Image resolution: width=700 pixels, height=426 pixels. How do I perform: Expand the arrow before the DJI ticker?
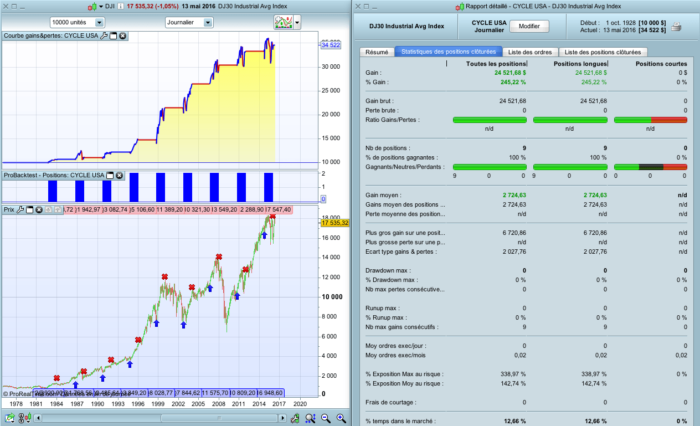[101, 6]
